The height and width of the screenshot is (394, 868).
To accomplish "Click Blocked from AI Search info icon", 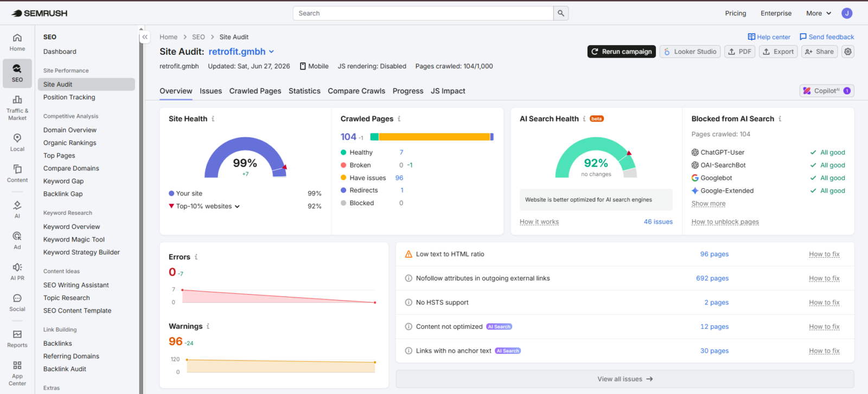I will coord(780,119).
